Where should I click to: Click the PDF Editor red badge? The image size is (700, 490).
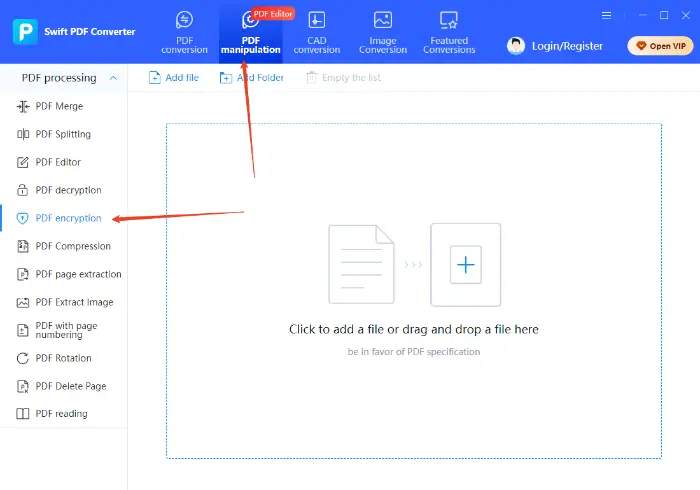pyautogui.click(x=273, y=14)
